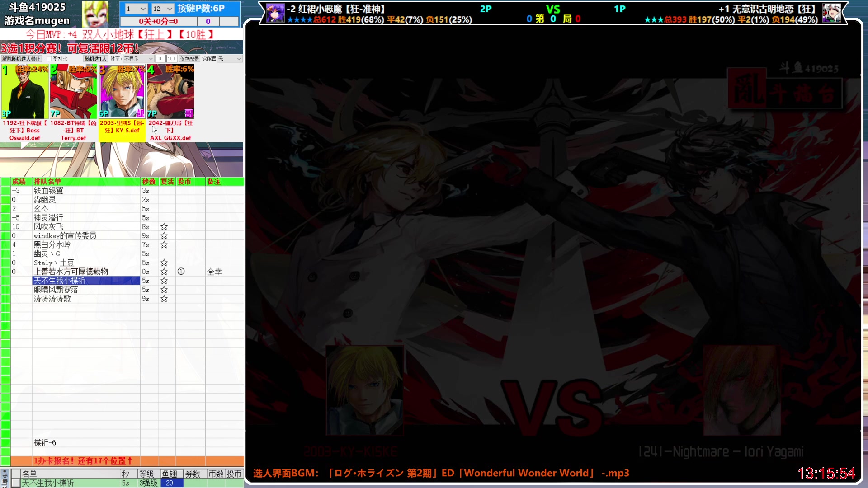Viewport: 868px width, 488px height.
Task: Select queue row 幽灵丶G
Action: (x=86, y=254)
